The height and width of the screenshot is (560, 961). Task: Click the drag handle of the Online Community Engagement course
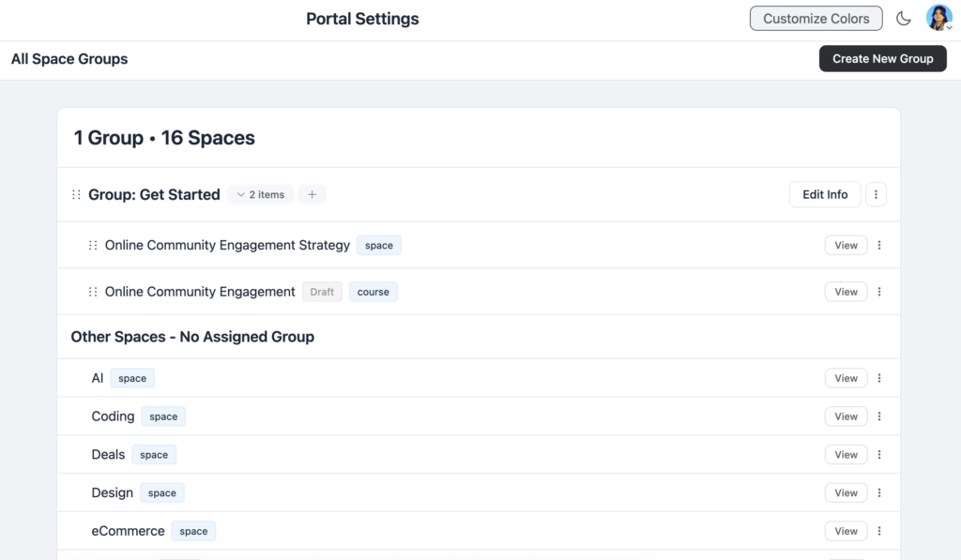coord(93,292)
